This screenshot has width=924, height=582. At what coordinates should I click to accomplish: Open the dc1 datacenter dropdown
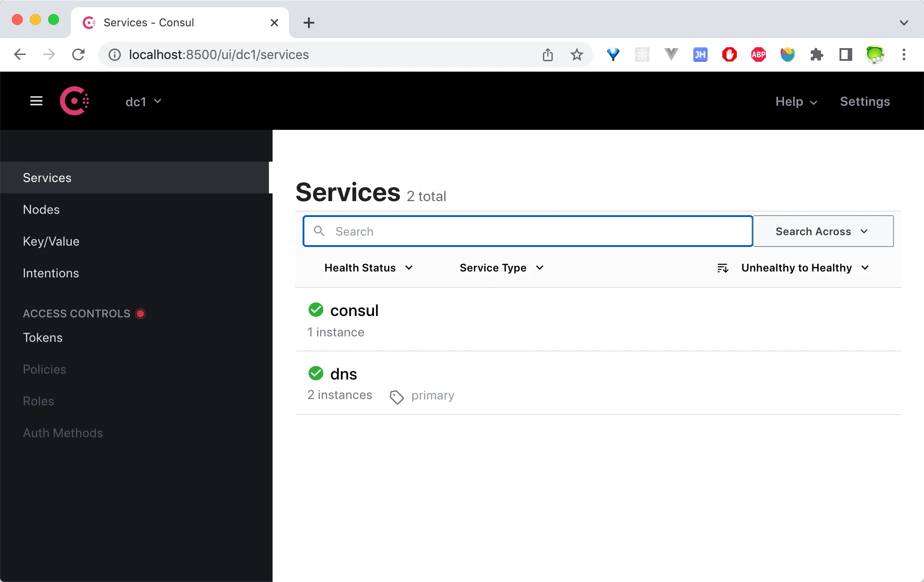click(x=143, y=101)
